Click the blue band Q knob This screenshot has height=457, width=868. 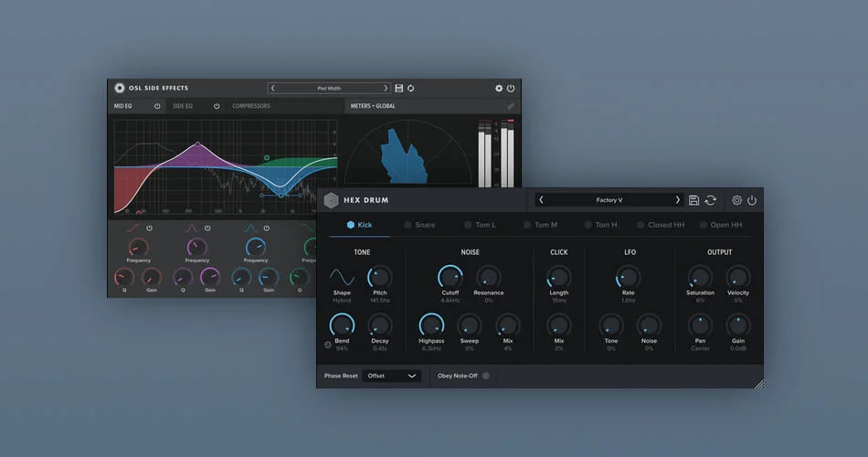241,277
